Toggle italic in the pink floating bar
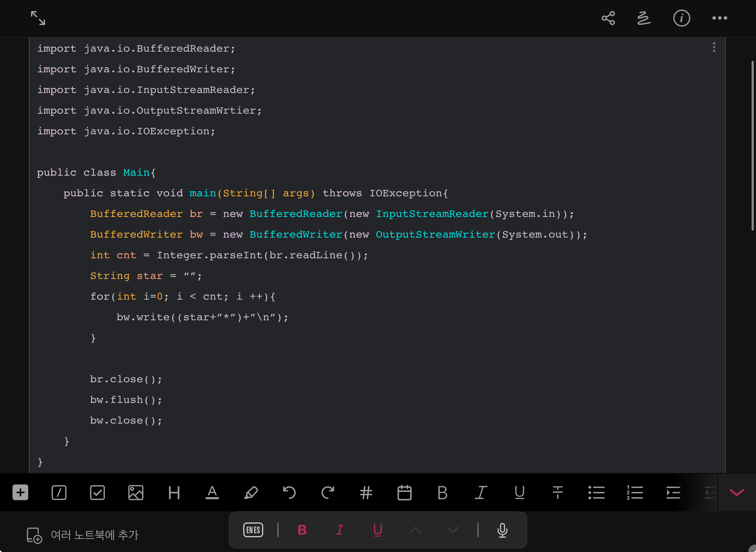 click(340, 530)
